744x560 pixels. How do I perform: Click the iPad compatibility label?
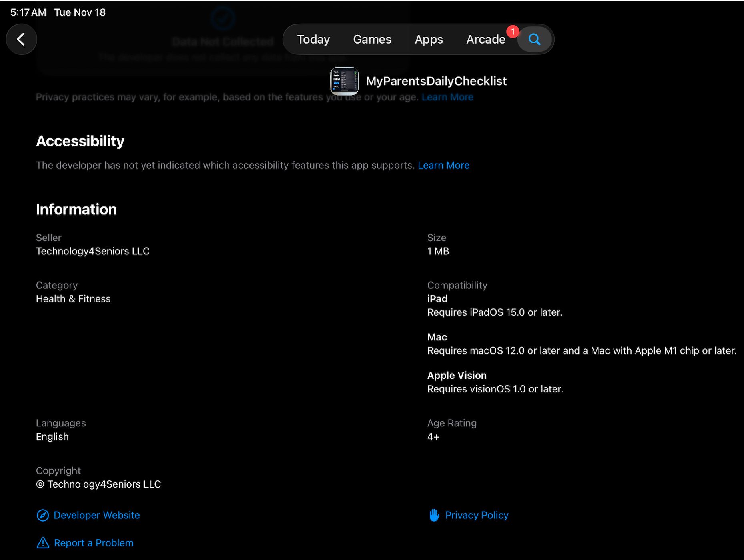(437, 299)
